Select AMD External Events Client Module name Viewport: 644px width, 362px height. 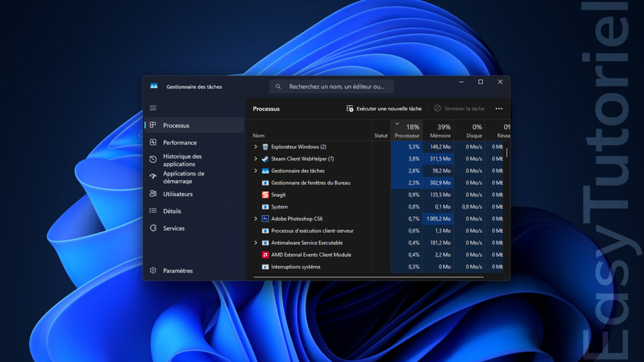311,255
